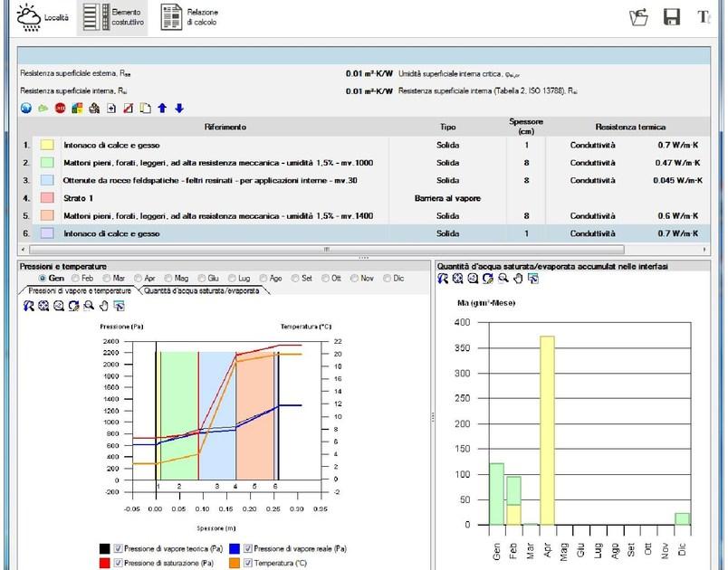
Task: Select the Feb month radio button
Action: coord(76,279)
